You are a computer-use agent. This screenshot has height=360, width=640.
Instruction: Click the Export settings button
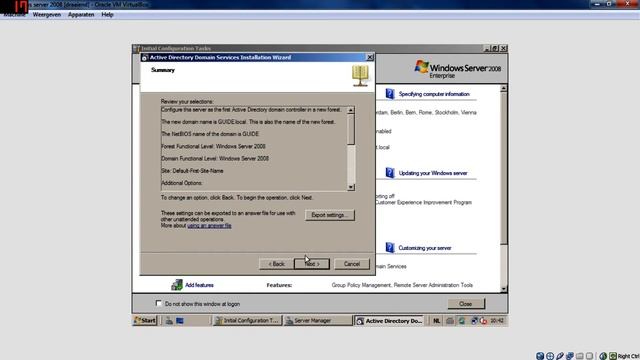pyautogui.click(x=330, y=215)
